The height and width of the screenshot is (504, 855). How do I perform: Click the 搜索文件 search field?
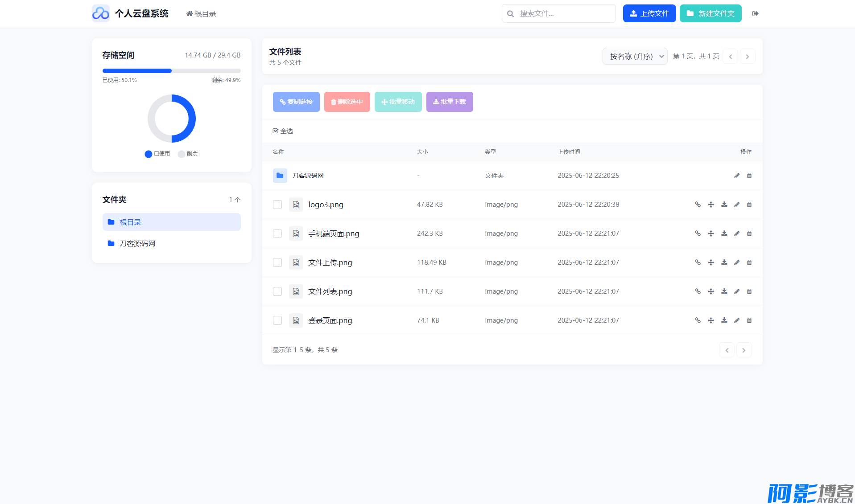(563, 13)
